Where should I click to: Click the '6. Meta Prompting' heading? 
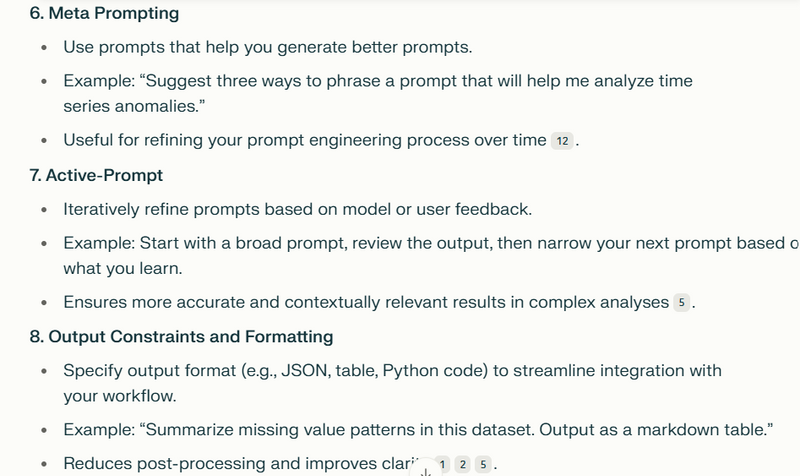[x=104, y=13]
